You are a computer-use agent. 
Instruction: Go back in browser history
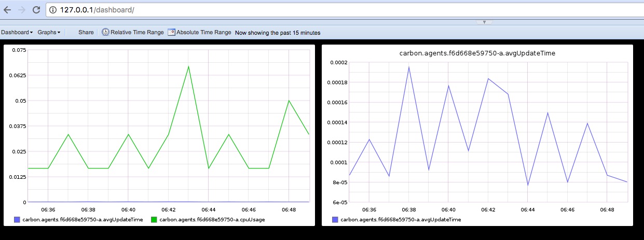pyautogui.click(x=7, y=10)
